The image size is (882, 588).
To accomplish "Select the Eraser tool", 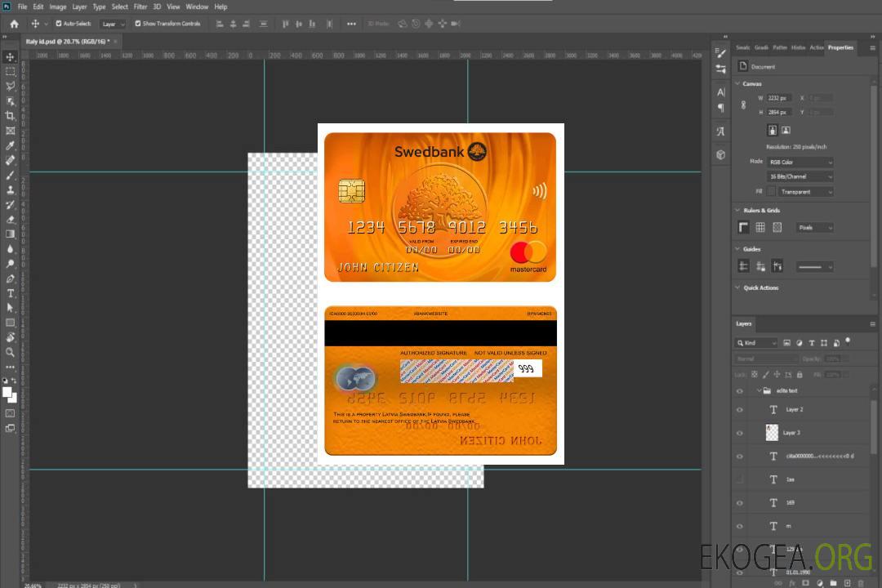I will pyautogui.click(x=10, y=220).
